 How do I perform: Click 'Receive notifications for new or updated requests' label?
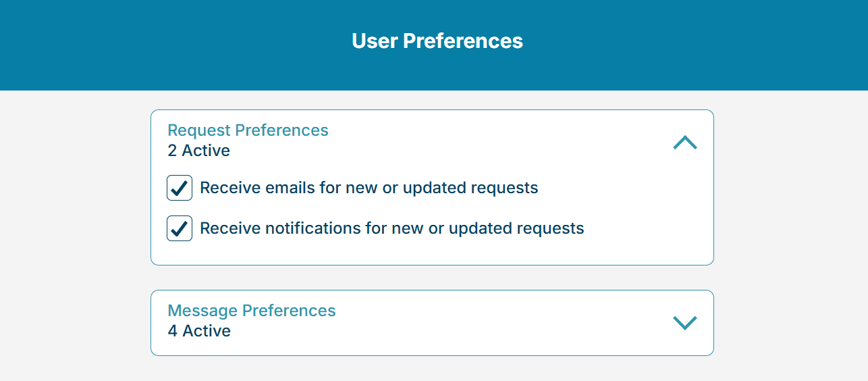[391, 228]
